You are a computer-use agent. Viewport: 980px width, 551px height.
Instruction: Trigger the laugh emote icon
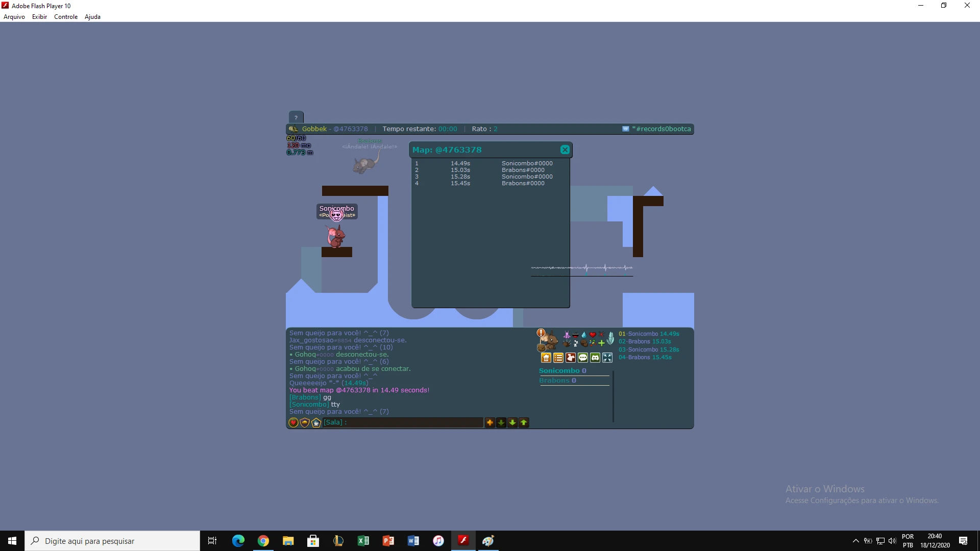pyautogui.click(x=575, y=335)
